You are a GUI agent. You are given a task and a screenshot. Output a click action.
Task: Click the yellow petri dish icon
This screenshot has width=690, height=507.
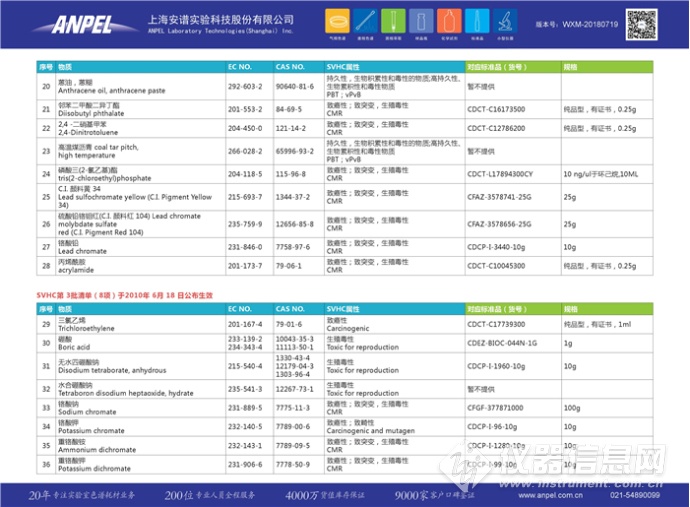tap(338, 21)
